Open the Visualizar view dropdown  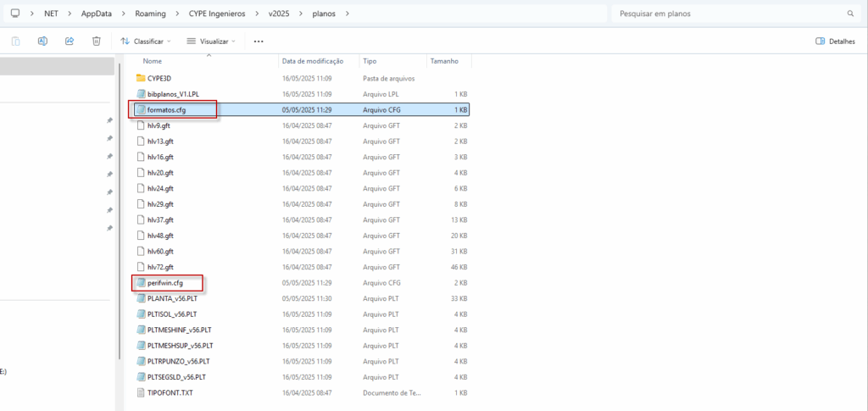point(211,41)
